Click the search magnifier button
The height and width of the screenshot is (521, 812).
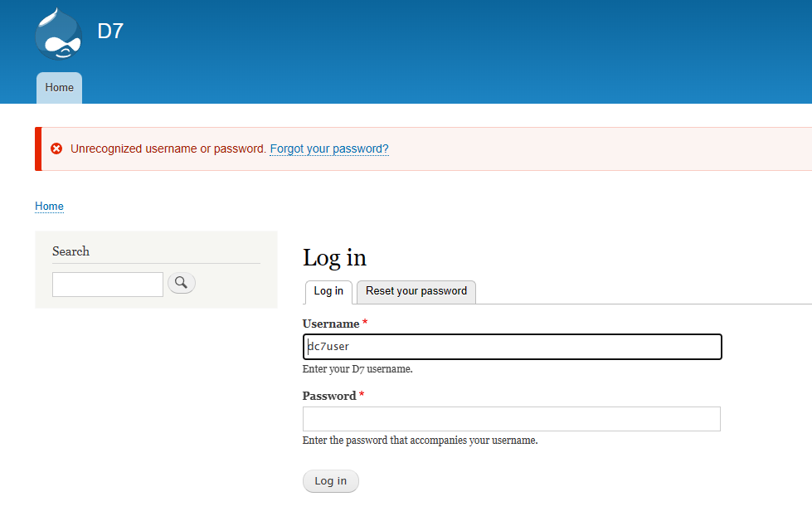click(x=182, y=283)
